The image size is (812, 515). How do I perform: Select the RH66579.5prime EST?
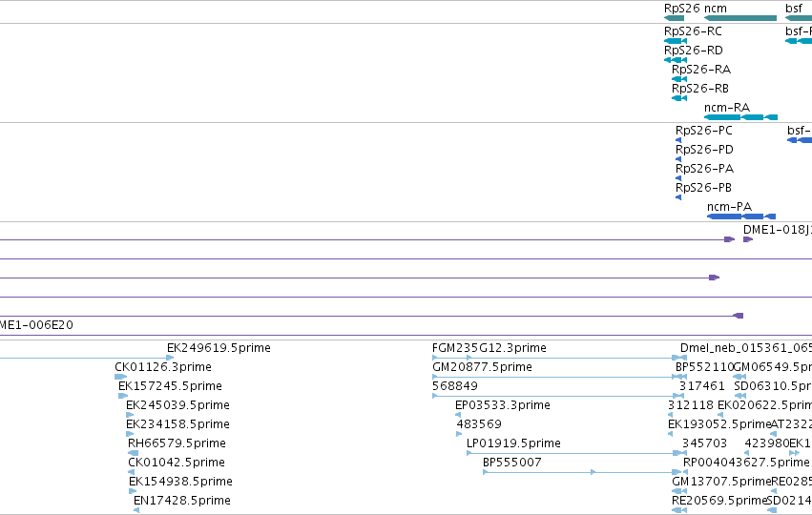(177, 443)
